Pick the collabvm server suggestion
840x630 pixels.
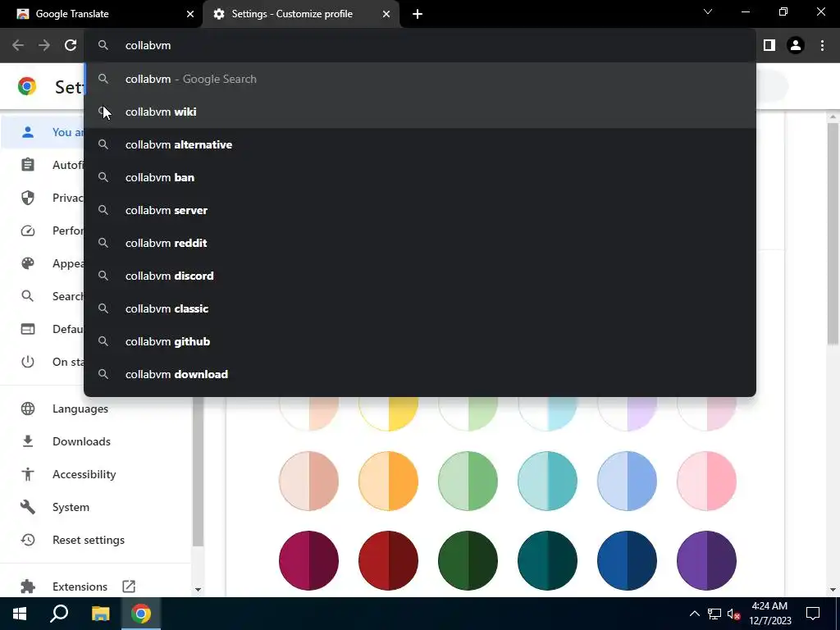(x=419, y=210)
